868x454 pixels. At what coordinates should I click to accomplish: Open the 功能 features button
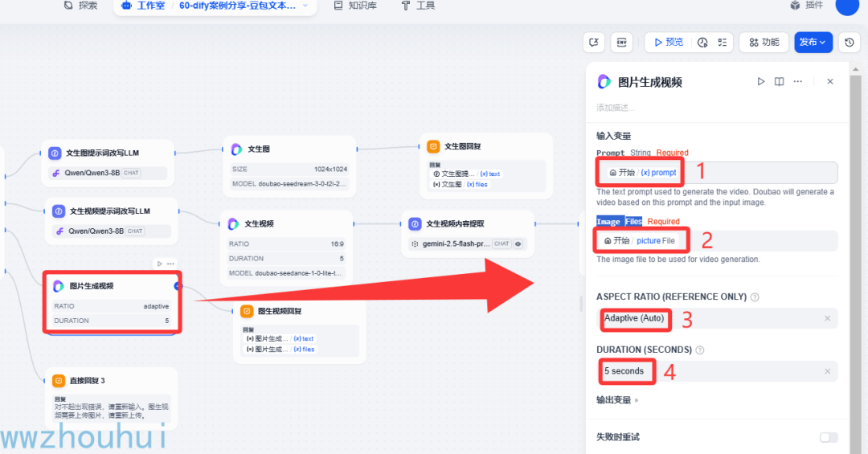[x=764, y=43]
